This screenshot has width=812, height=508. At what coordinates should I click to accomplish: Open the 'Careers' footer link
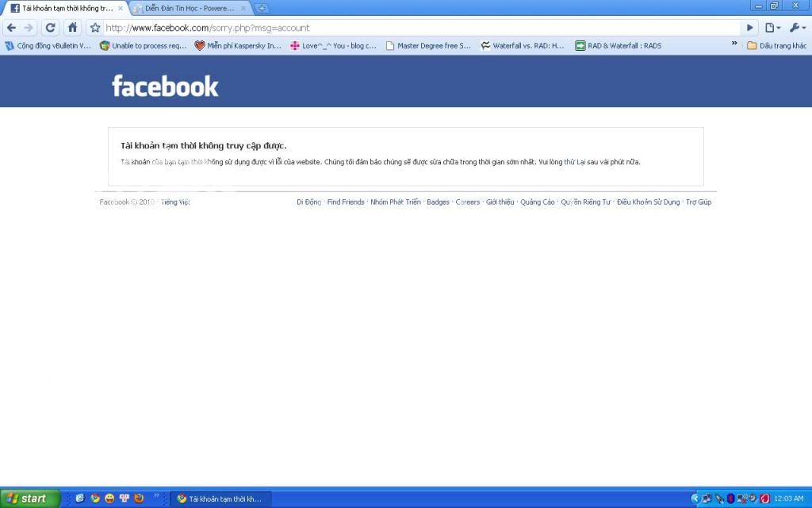[x=468, y=202]
